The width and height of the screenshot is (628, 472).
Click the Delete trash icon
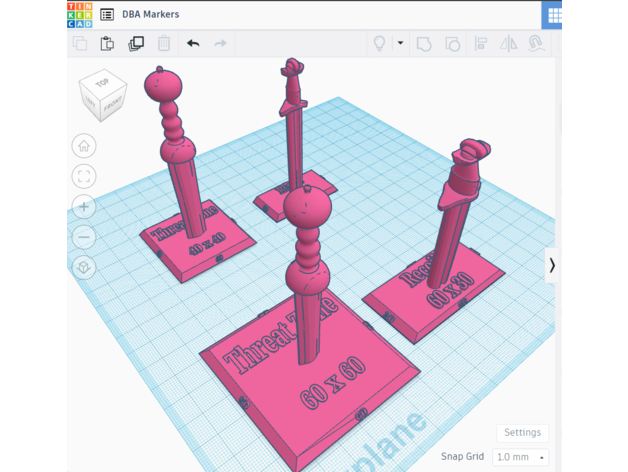[164, 44]
